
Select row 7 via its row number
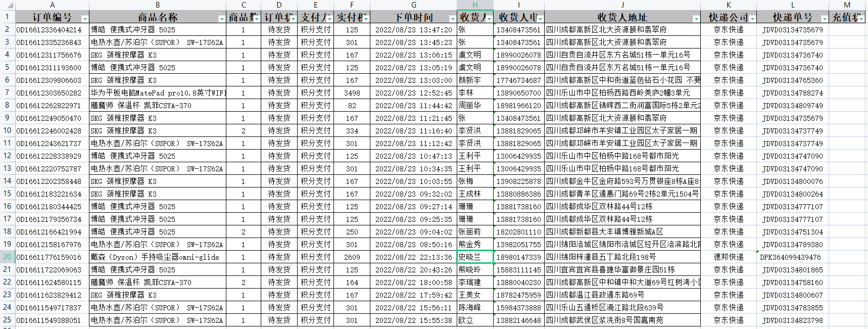click(x=7, y=92)
